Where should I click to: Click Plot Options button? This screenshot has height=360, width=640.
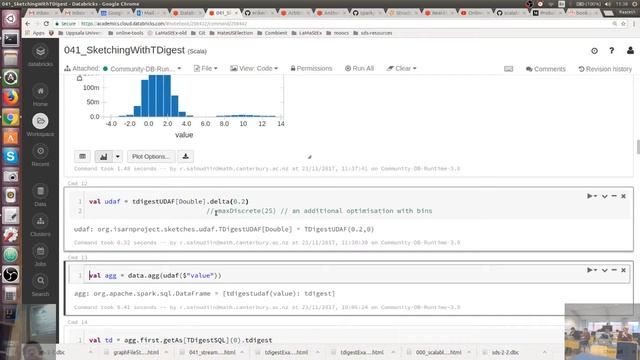[151, 156]
